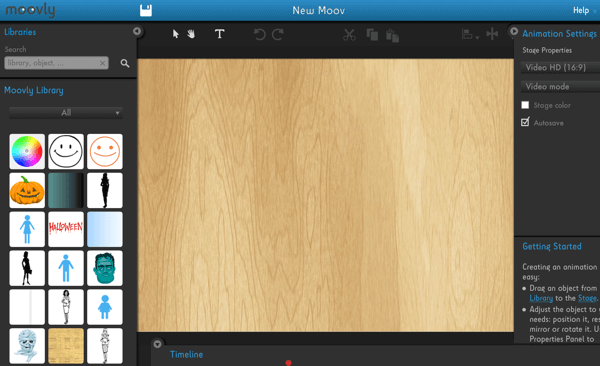Select the Text tool

point(220,34)
